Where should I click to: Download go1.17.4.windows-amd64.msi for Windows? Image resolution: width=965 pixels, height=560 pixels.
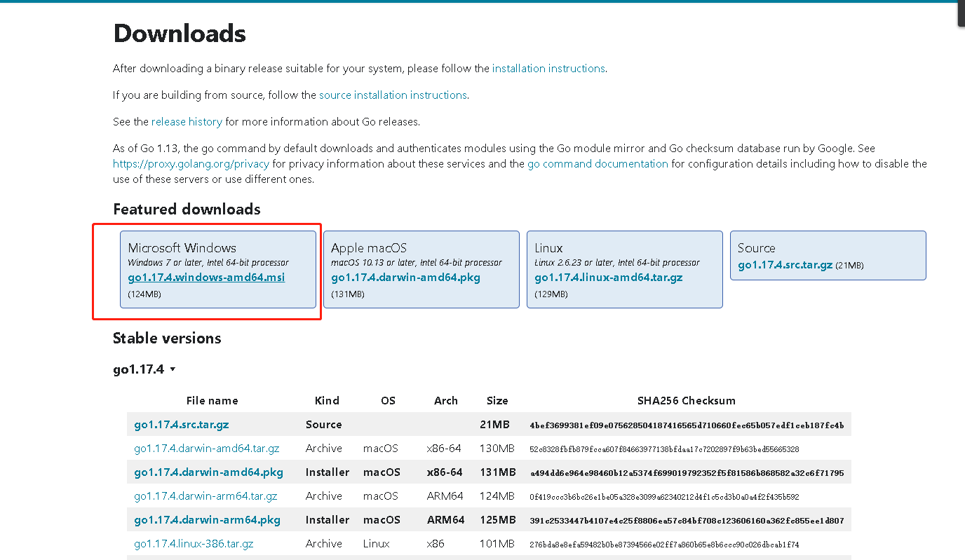(206, 277)
